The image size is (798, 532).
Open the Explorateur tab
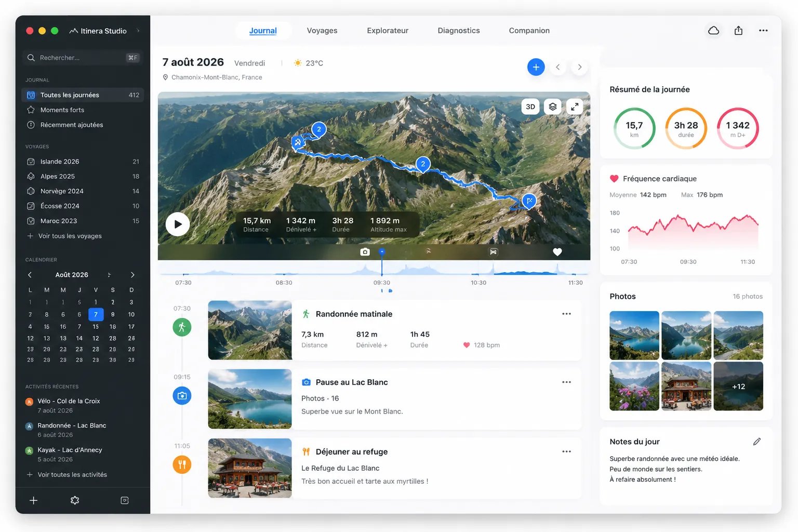pos(388,31)
